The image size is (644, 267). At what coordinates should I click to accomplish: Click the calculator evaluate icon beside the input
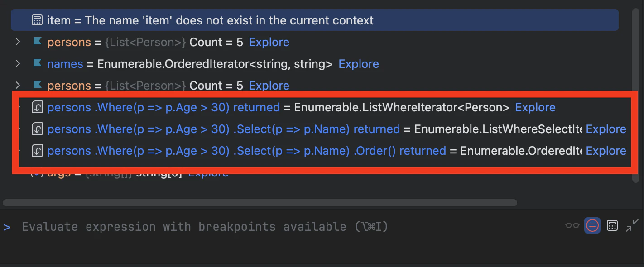click(612, 225)
